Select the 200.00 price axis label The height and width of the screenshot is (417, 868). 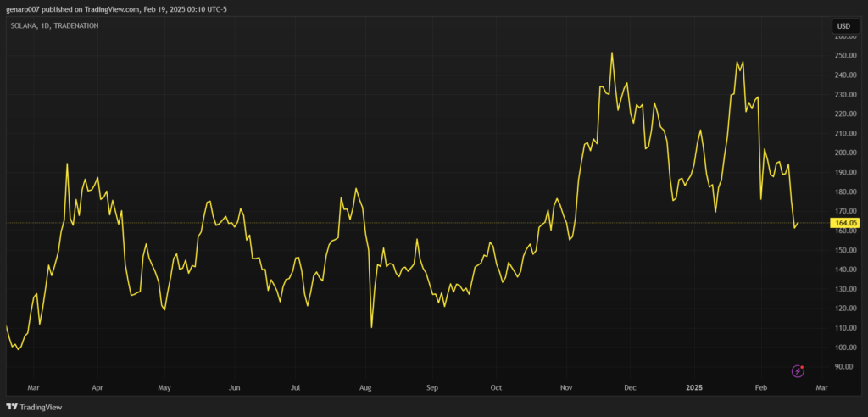tap(845, 153)
